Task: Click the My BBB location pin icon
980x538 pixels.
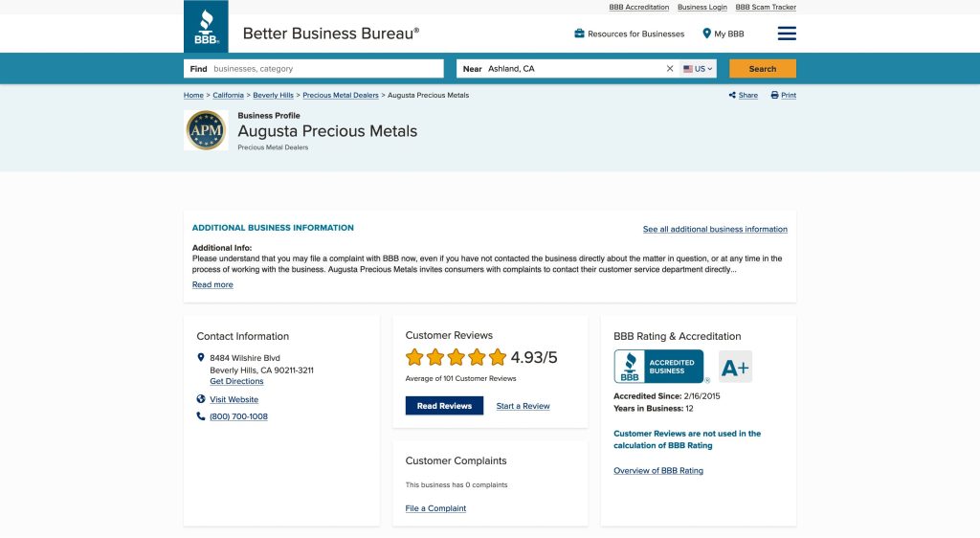Action: coord(707,34)
